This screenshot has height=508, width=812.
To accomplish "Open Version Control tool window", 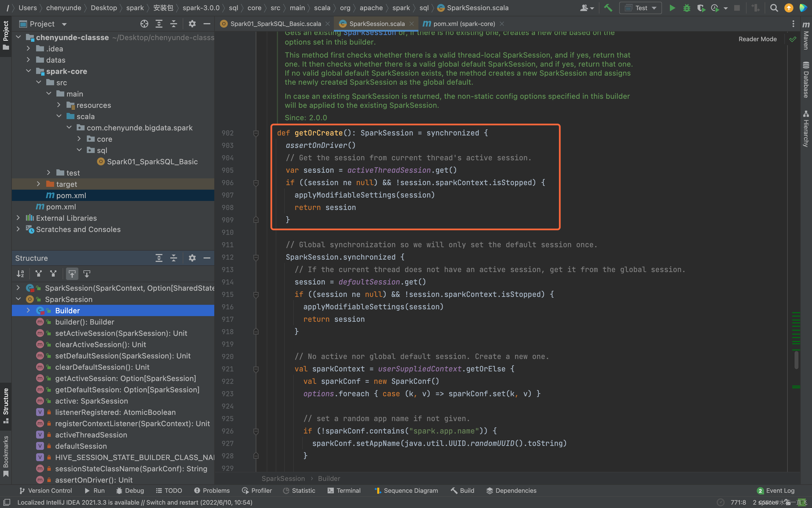I will [x=46, y=491].
